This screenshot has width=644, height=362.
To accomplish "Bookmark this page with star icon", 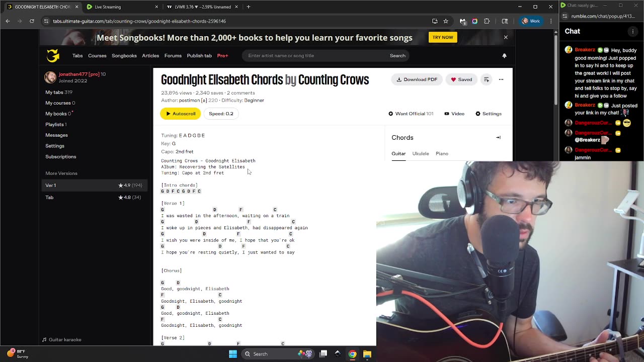I will pyautogui.click(x=446, y=21).
